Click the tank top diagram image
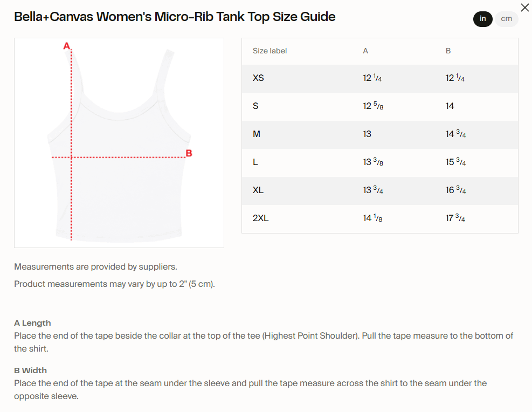The width and height of the screenshot is (532, 412). coord(119,143)
